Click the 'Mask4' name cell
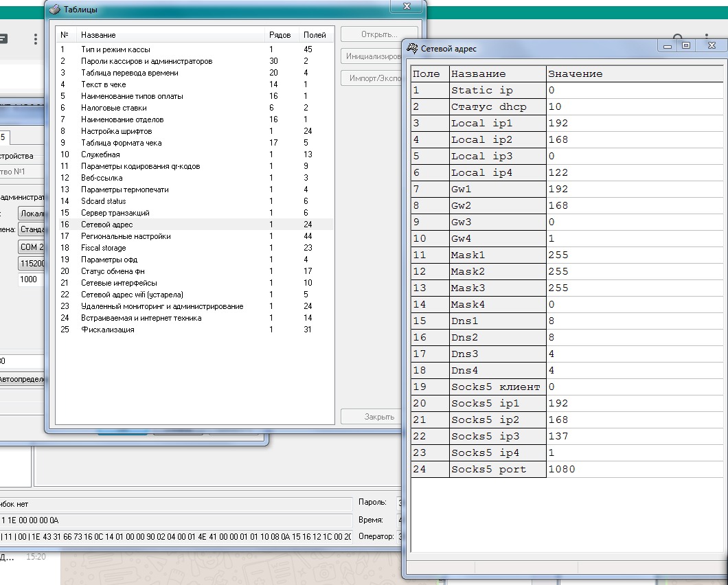This screenshot has width=728, height=585. [498, 305]
